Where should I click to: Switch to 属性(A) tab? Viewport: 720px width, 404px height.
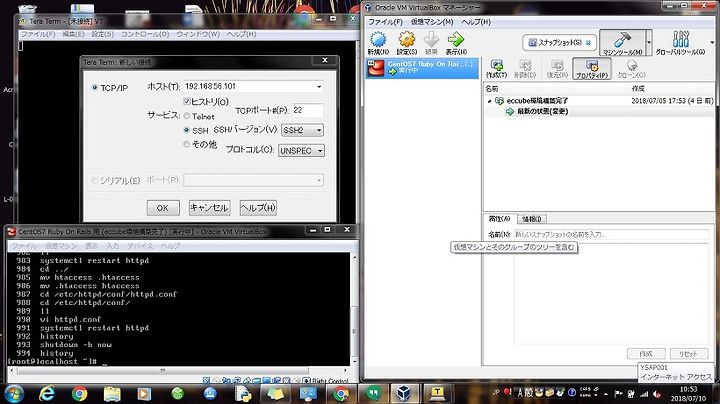click(x=500, y=219)
